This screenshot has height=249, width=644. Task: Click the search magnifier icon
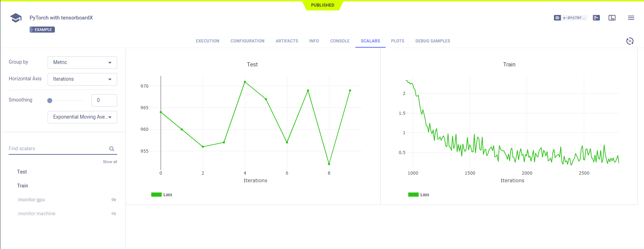tap(112, 149)
